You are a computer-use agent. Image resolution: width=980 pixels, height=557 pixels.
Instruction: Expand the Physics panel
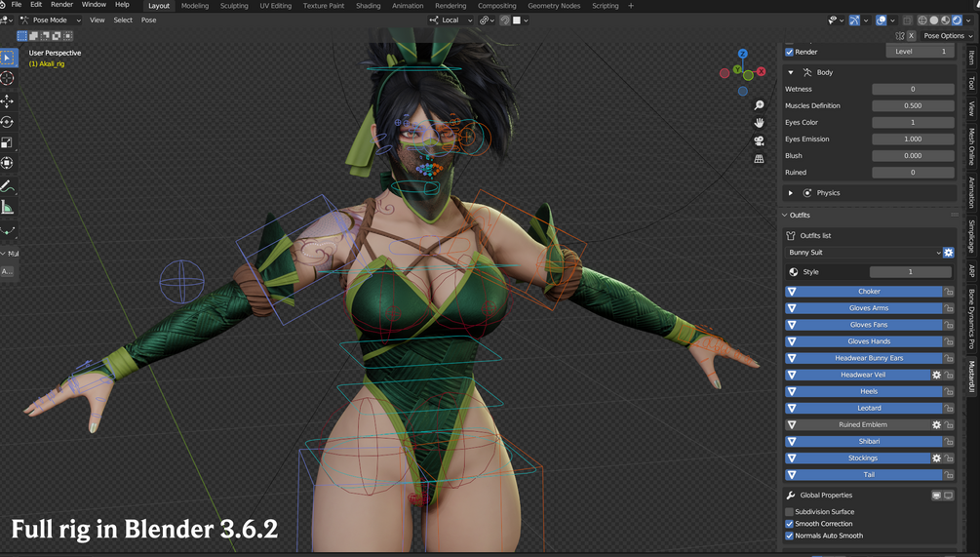(x=791, y=193)
